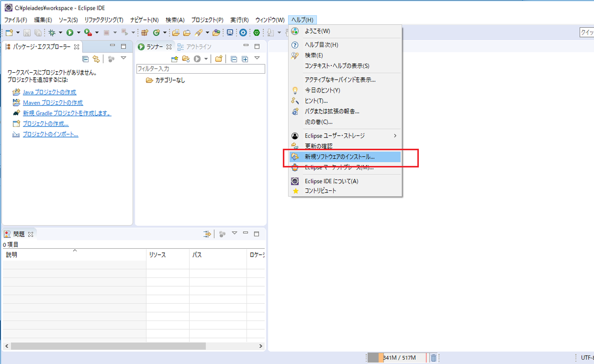The width and height of the screenshot is (594, 364).
Task: Minimize the Package Explorer panel
Action: [112, 46]
